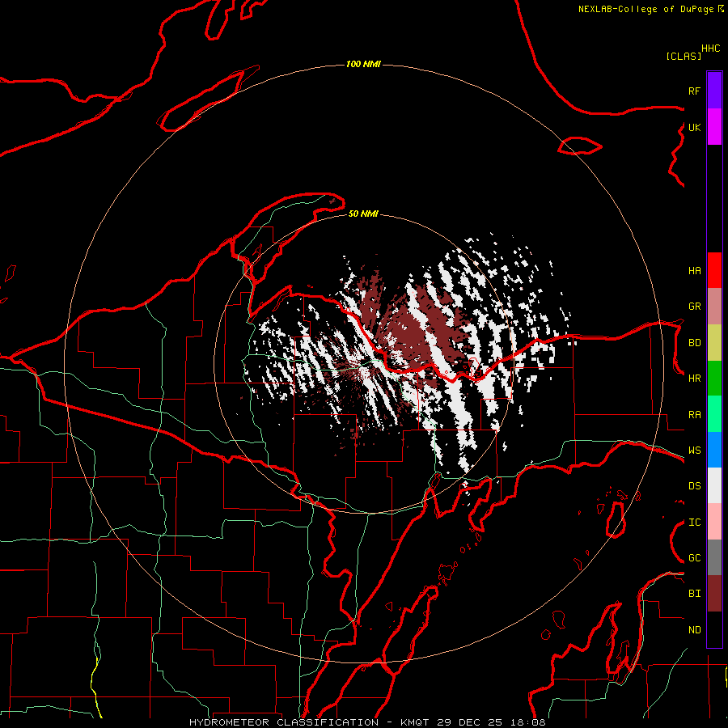Click the HR green legend color swatch
The image size is (728, 728).
click(714, 379)
